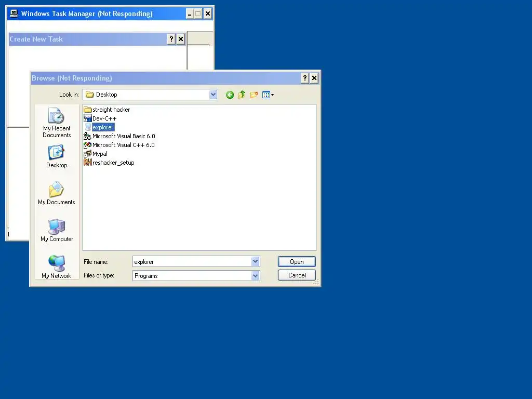Select the straight hacker folder icon
This screenshot has width=532, height=399.
[x=87, y=110]
